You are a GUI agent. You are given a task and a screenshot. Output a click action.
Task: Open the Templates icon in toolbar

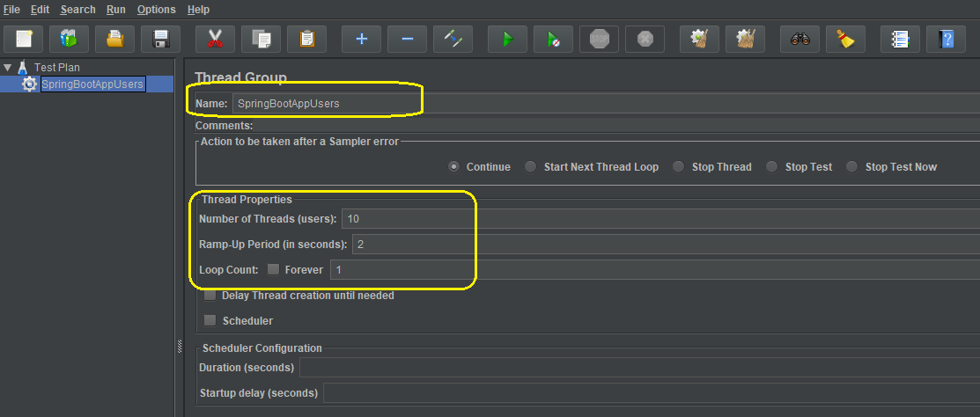pos(70,40)
